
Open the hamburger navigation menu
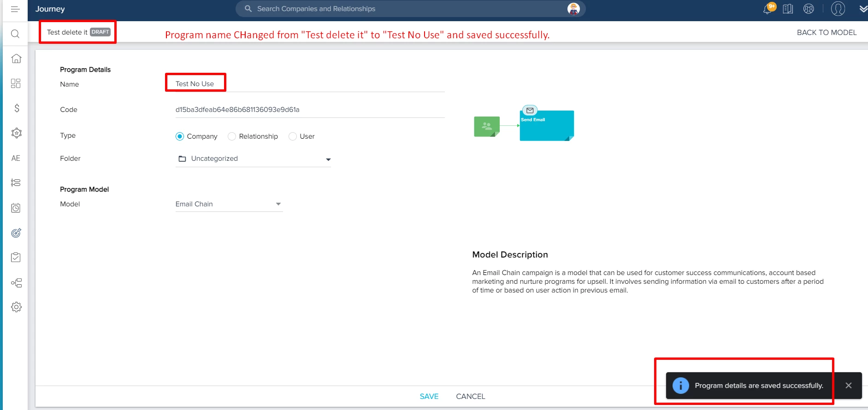point(15,9)
